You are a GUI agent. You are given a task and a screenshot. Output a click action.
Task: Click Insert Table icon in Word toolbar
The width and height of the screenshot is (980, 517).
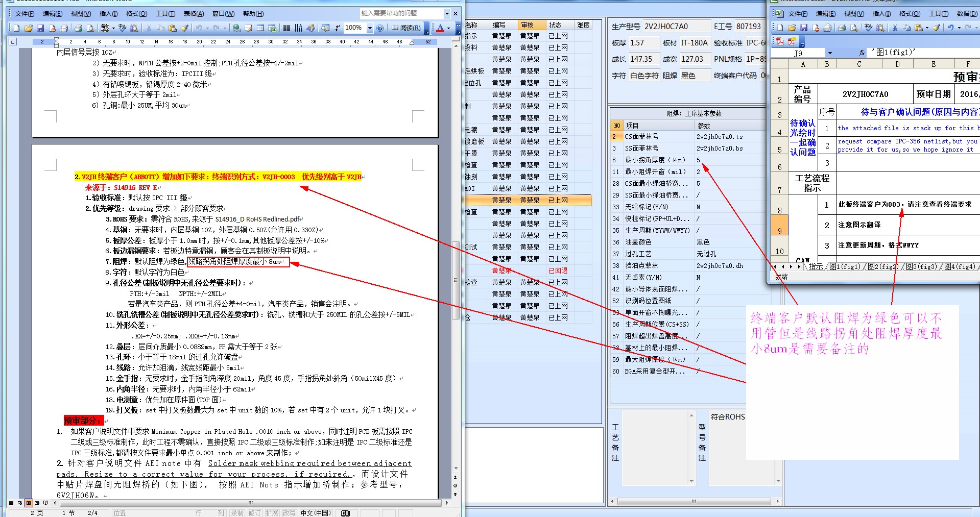[260, 28]
